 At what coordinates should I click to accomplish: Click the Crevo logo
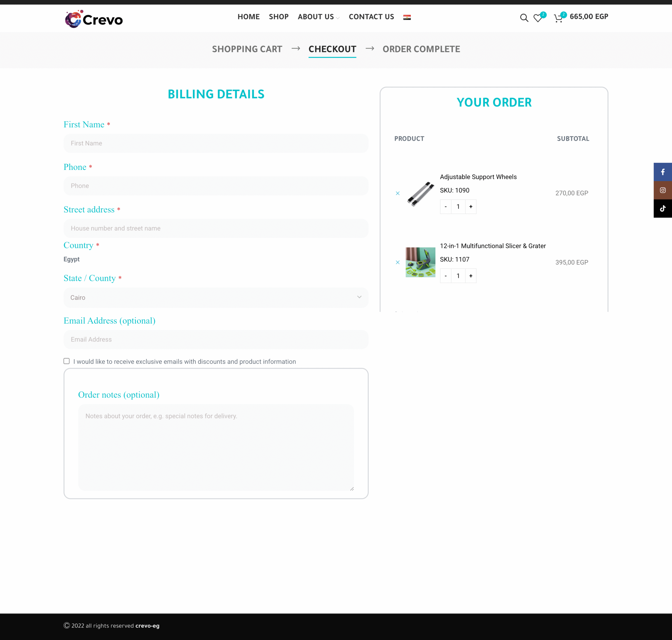pos(94,19)
